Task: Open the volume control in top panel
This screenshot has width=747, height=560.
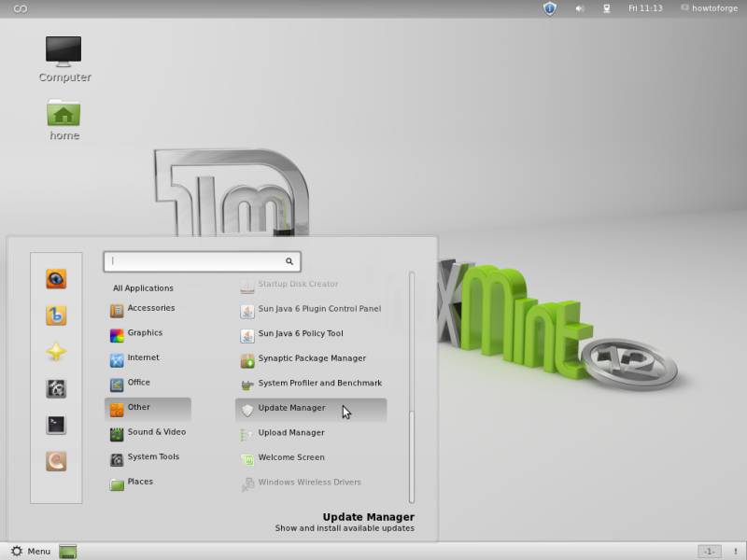Action: pos(579,8)
